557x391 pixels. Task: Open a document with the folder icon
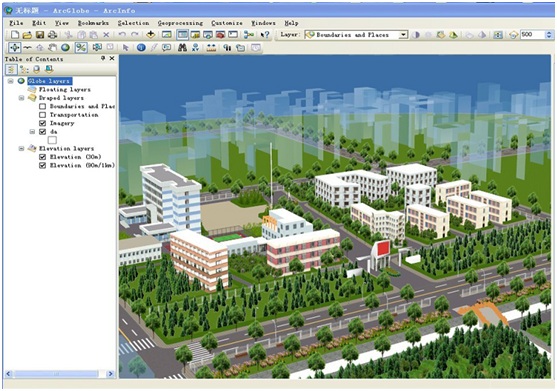[27, 35]
